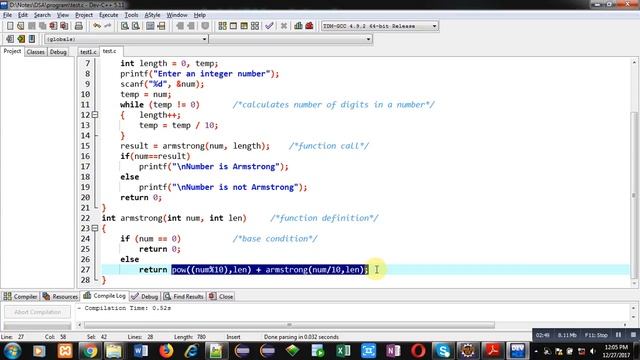Click the compile log horizontal scrollbar
The image size is (640, 360).
(289, 325)
